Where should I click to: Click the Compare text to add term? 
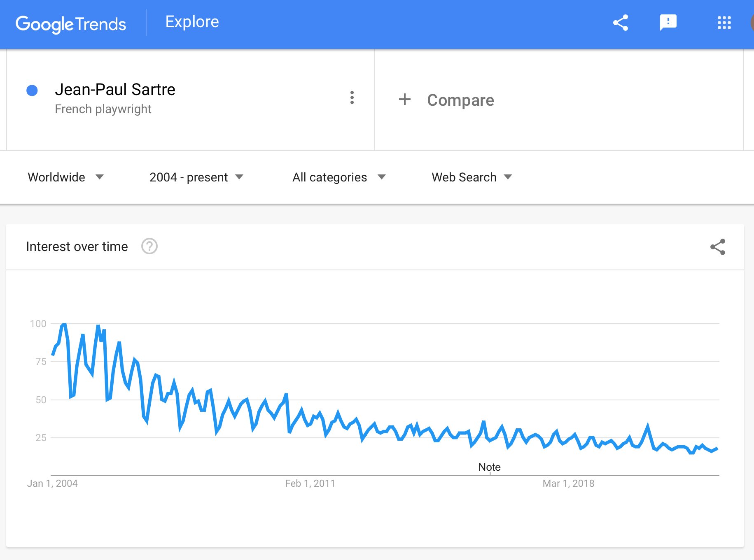click(x=460, y=100)
